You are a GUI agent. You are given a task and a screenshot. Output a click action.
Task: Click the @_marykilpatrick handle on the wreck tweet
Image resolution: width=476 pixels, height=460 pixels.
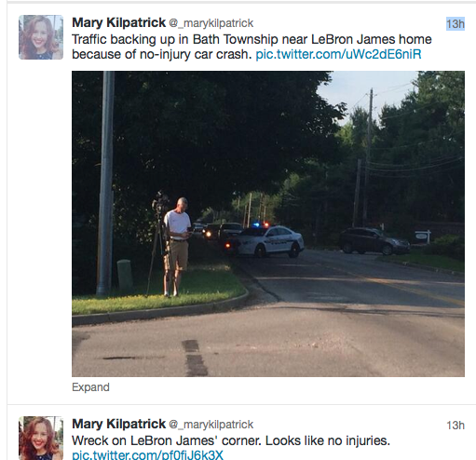point(211,425)
